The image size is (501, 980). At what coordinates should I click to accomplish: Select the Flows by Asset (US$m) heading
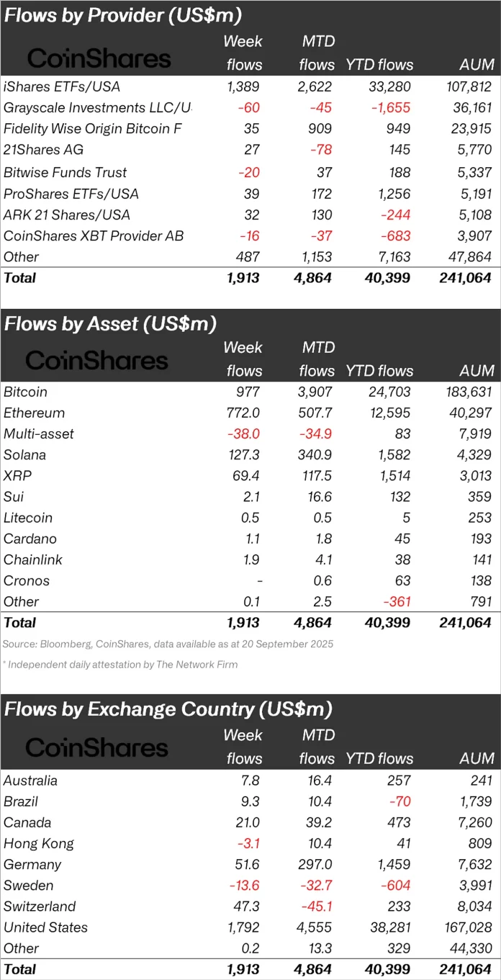(110, 323)
